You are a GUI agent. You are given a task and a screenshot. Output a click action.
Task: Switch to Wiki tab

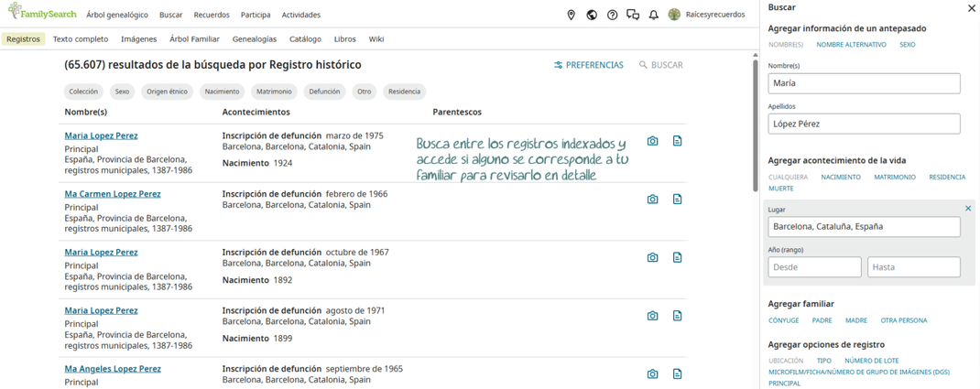click(x=376, y=38)
